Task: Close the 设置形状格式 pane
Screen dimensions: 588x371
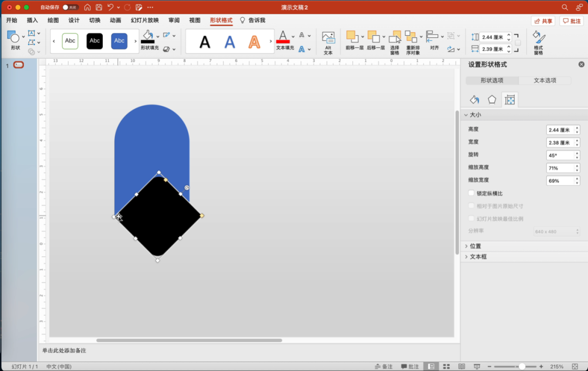Action: point(581,64)
